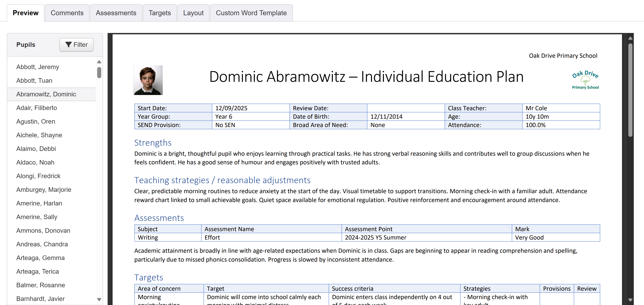The width and height of the screenshot is (644, 305).
Task: Switch to the Assessments tab
Action: (x=116, y=13)
